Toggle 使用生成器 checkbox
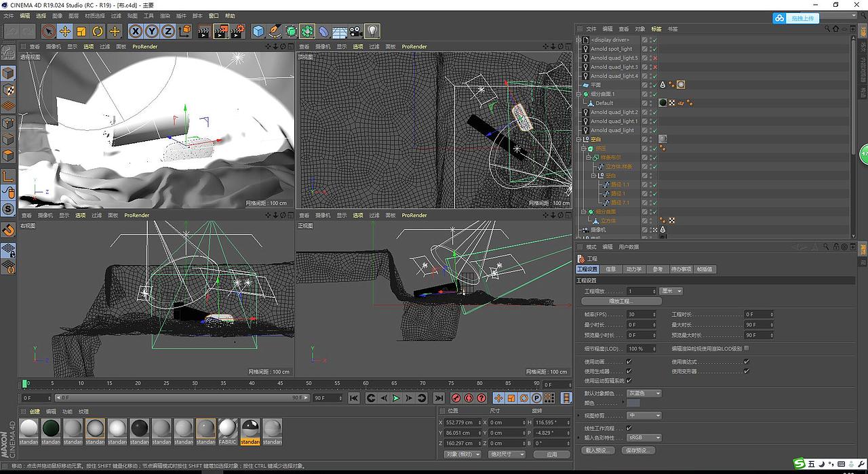 point(629,372)
